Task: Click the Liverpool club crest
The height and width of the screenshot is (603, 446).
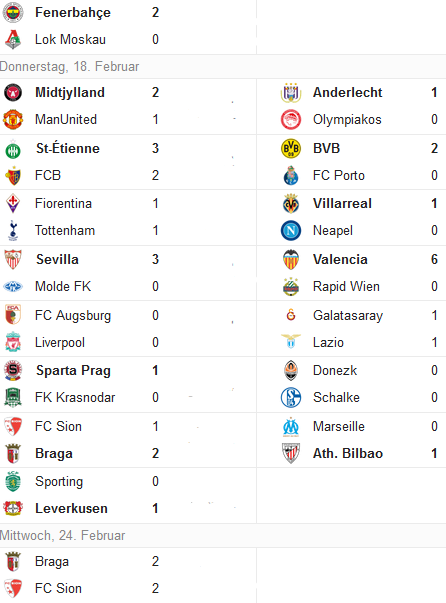Action: click(13, 342)
